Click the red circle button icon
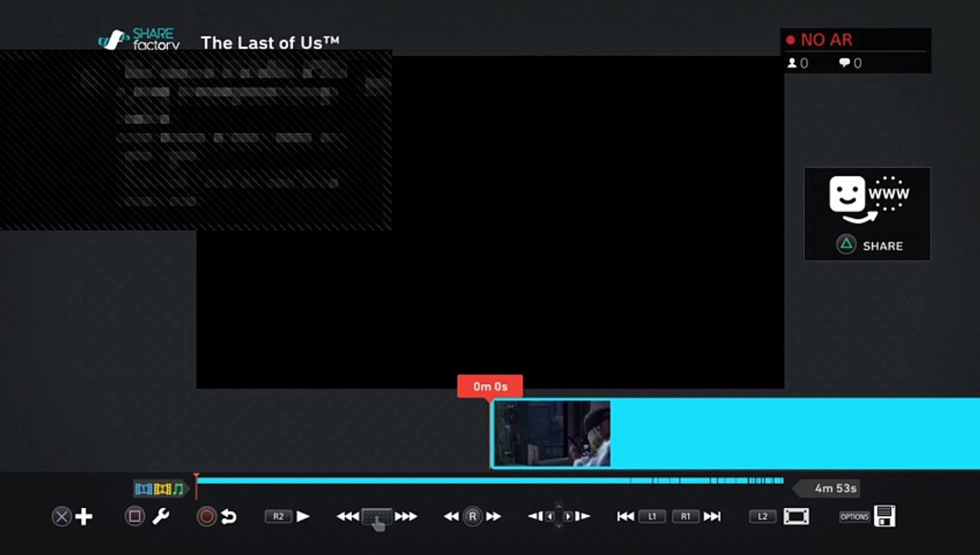The width and height of the screenshot is (980, 555). (206, 516)
